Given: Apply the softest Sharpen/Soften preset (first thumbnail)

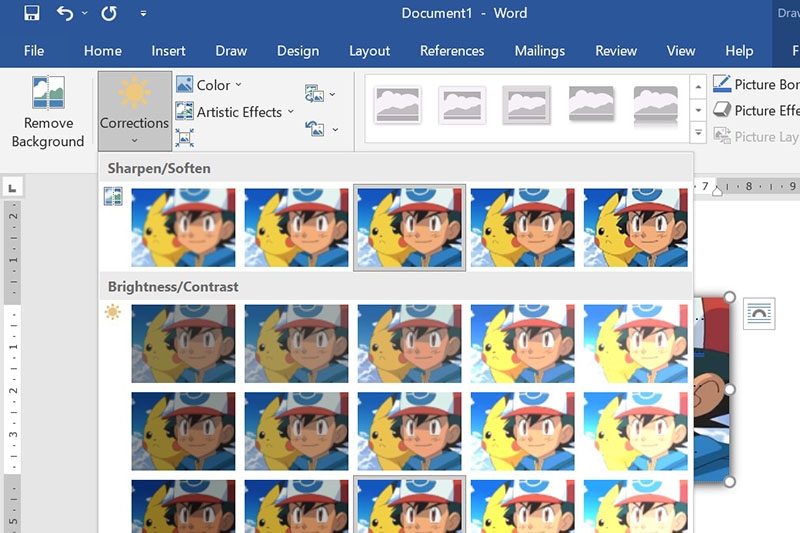Looking at the screenshot, I should click(183, 227).
